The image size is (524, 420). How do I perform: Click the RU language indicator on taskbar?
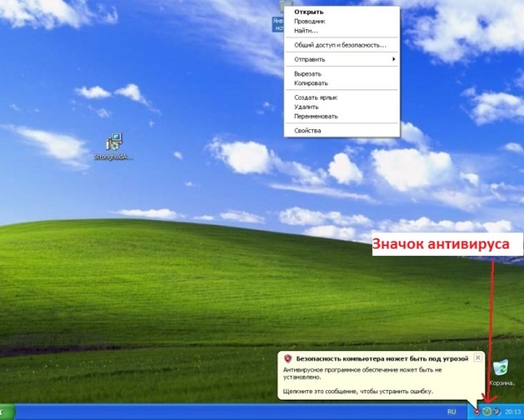[x=452, y=412]
